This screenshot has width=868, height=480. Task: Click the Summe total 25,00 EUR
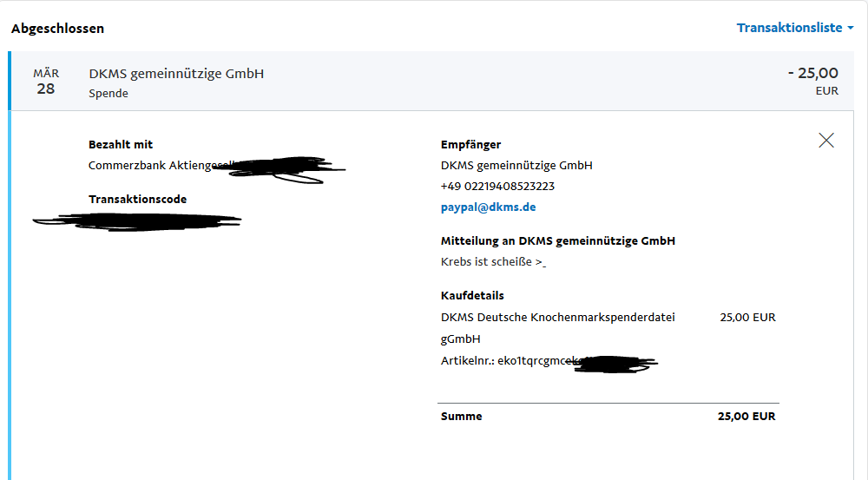[746, 417]
